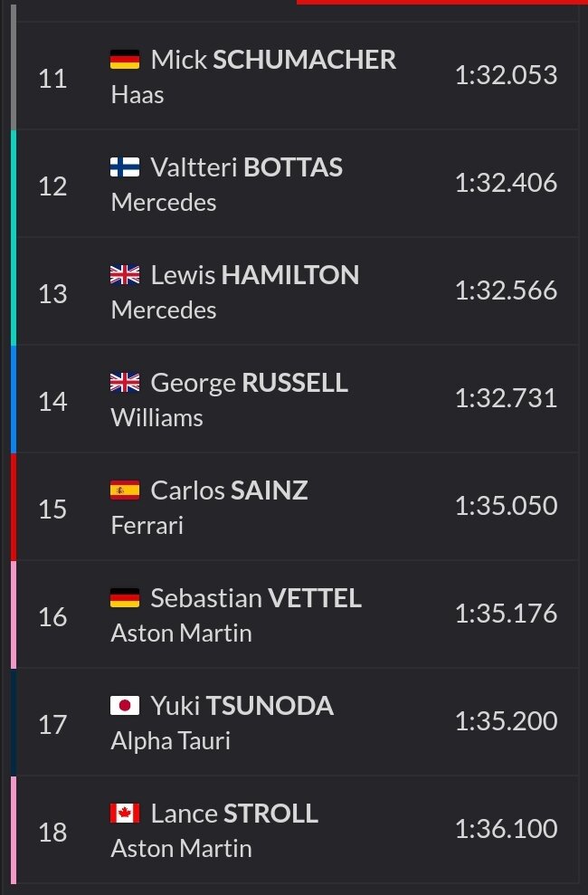Select position number 18 row
Image resolution: width=588 pixels, height=895 pixels.
[297, 830]
